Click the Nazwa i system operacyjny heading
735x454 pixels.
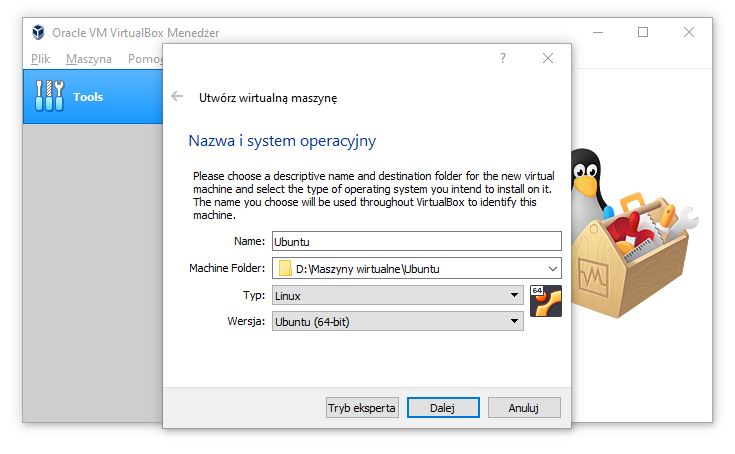tap(282, 141)
